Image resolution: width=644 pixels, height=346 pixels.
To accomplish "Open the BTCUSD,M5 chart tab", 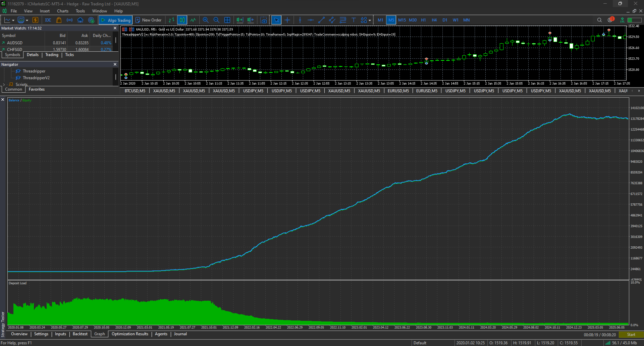I will (135, 91).
